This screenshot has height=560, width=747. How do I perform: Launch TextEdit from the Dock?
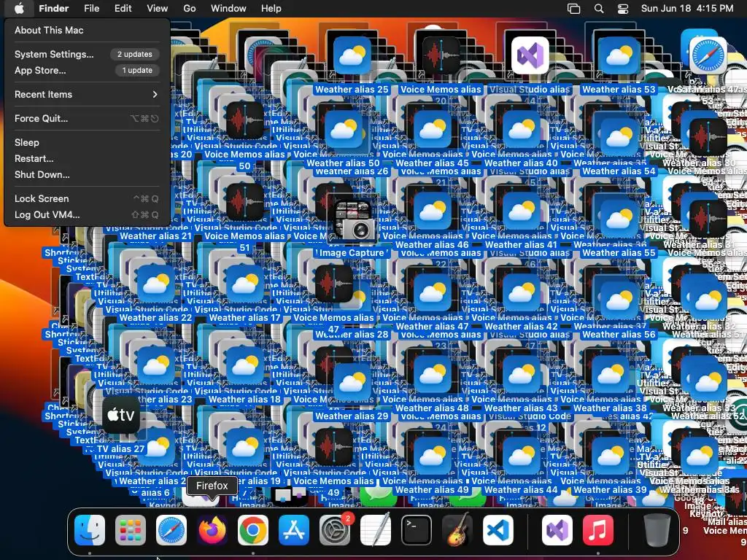376,530
